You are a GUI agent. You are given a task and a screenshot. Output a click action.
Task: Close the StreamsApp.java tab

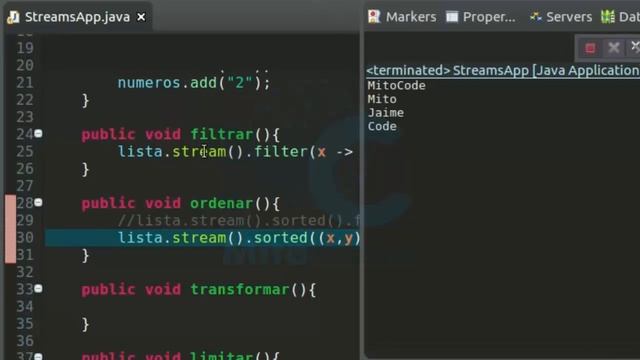tap(141, 17)
